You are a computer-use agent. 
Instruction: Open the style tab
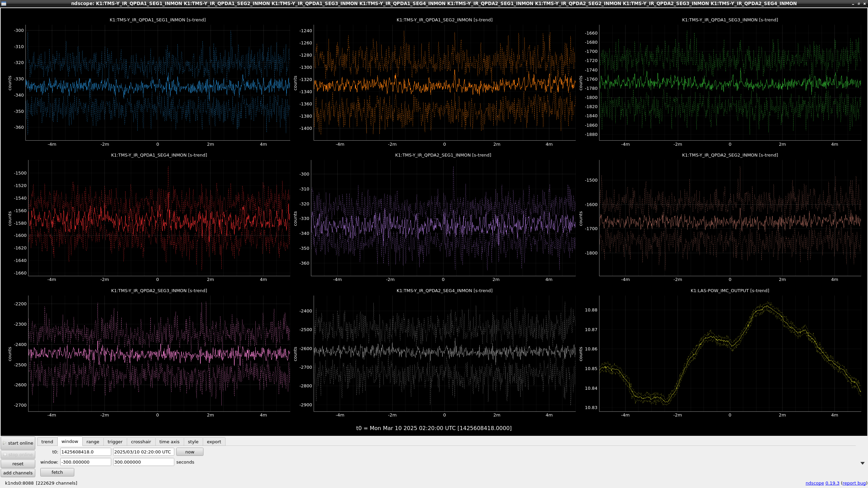pos(193,442)
